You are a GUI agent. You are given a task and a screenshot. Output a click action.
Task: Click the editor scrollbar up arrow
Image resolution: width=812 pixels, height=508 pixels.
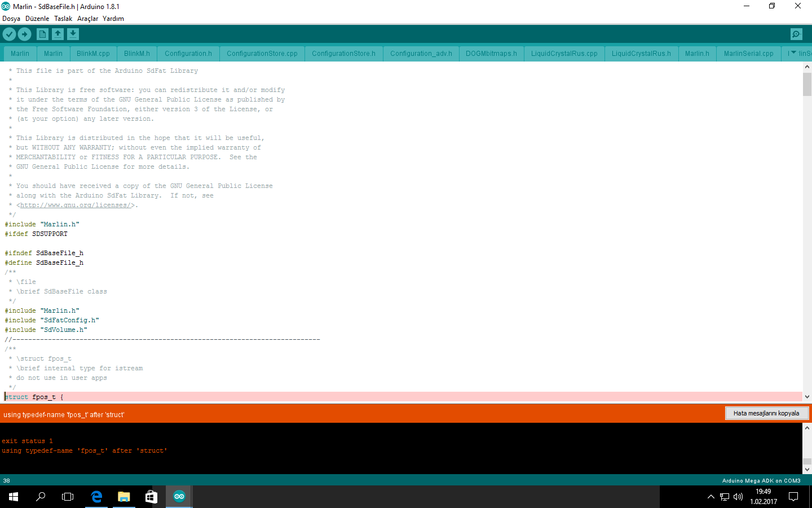coord(807,67)
